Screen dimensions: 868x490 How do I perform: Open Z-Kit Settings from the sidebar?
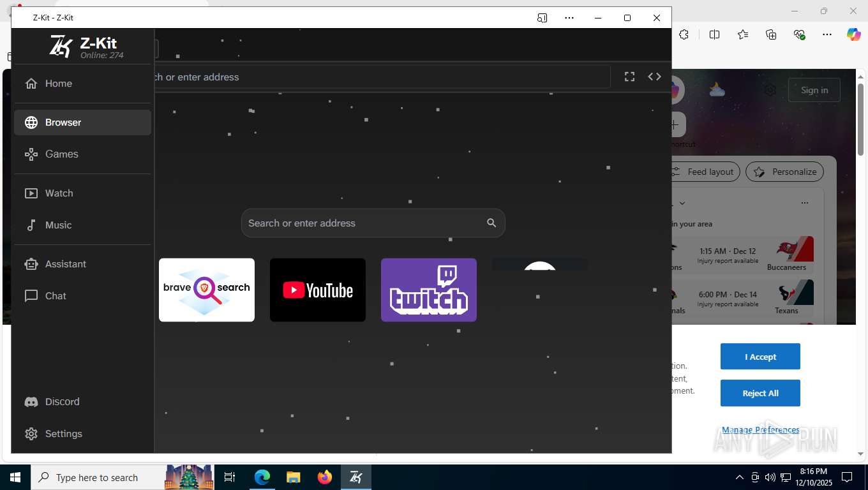(82, 434)
